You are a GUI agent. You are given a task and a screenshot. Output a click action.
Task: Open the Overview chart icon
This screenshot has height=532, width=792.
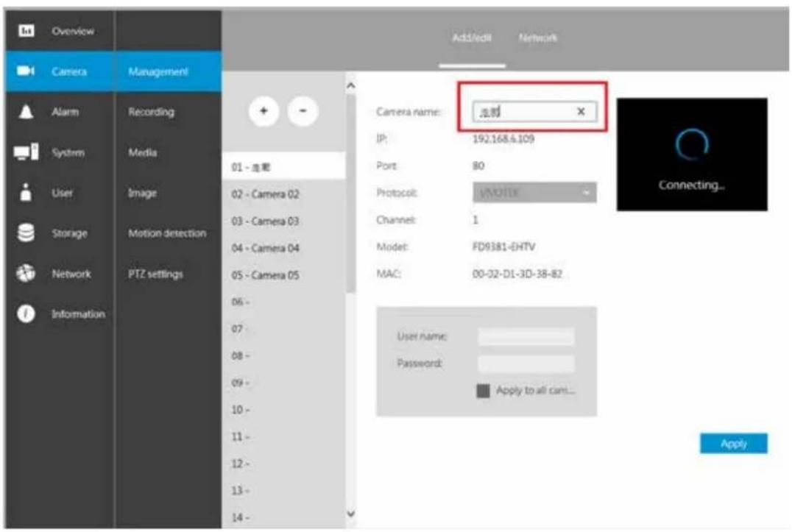coord(26,31)
